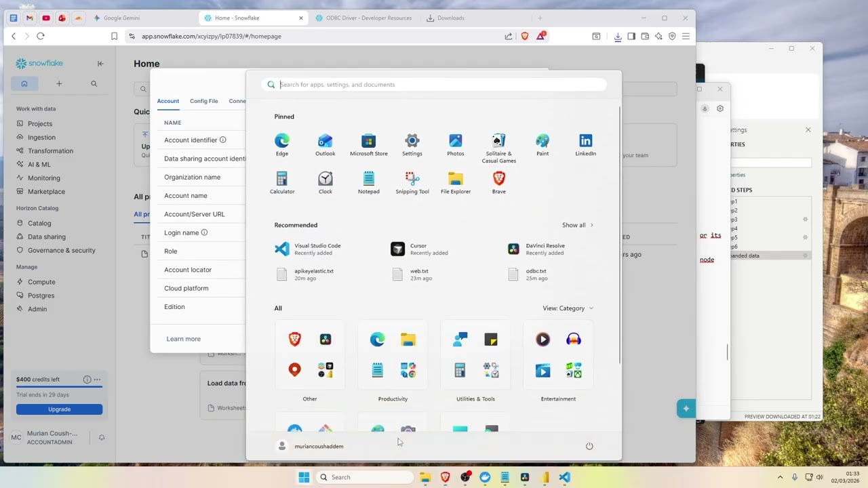
Task: Click the Start menu power button
Action: pos(589,446)
